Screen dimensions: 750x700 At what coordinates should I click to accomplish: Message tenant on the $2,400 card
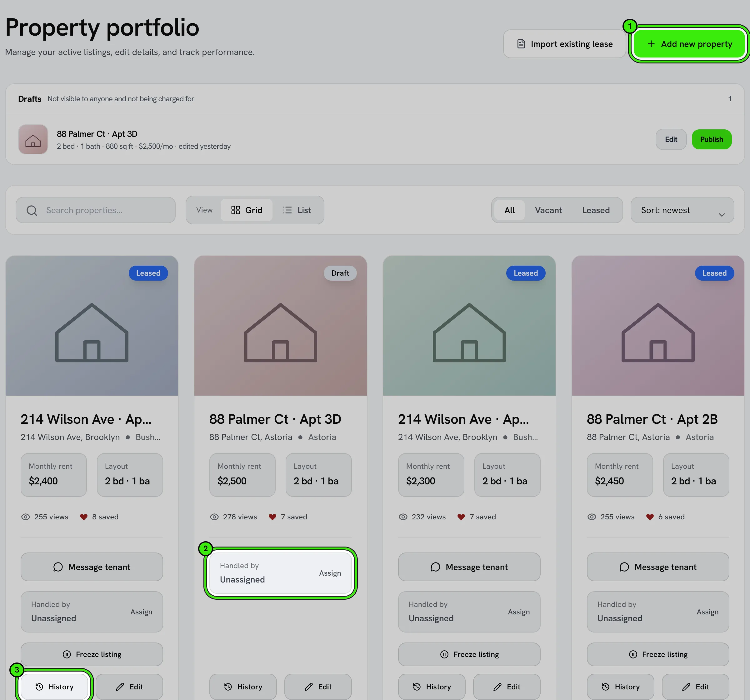[92, 567]
